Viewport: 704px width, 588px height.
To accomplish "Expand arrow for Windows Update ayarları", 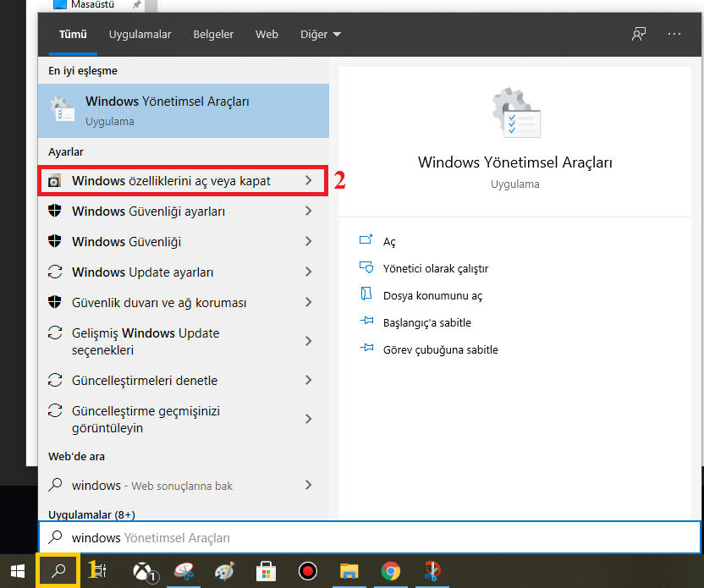I will coord(309,272).
